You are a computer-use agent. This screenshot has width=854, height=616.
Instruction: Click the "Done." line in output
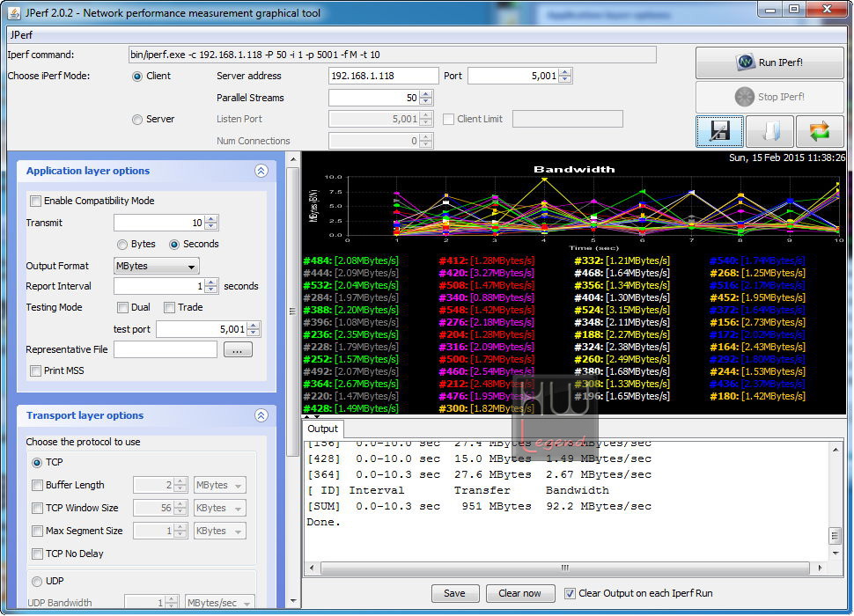click(323, 522)
